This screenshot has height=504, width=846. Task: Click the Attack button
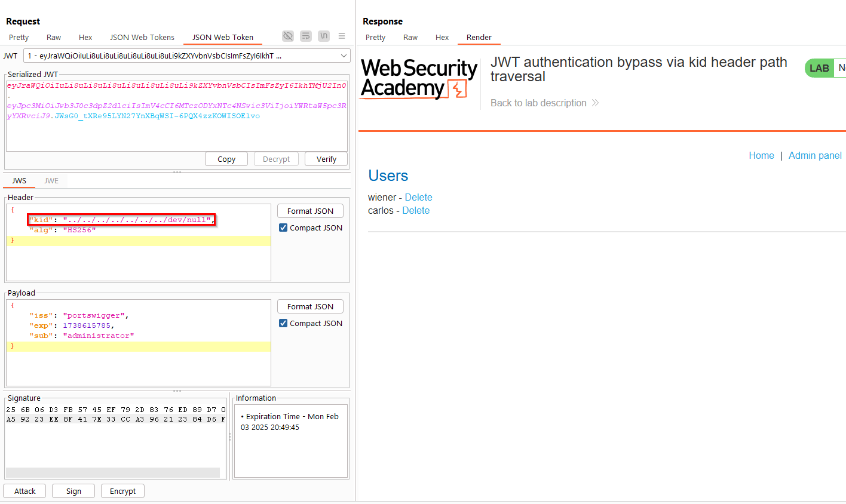[x=24, y=491]
